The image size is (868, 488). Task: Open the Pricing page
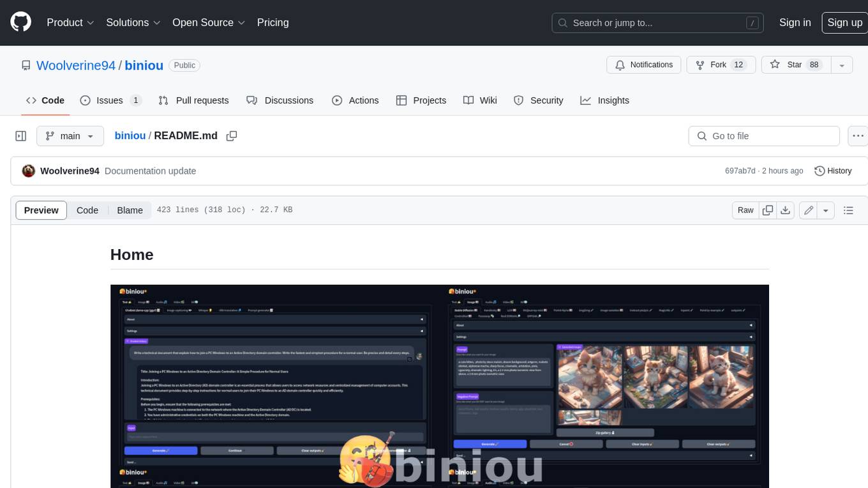click(273, 22)
